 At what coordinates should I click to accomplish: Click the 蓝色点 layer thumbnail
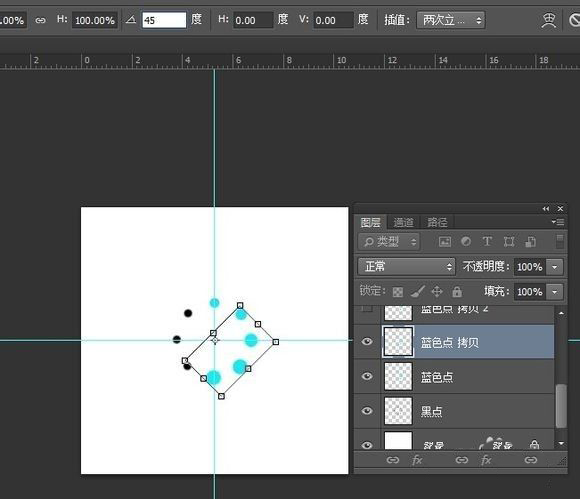pyautogui.click(x=398, y=376)
